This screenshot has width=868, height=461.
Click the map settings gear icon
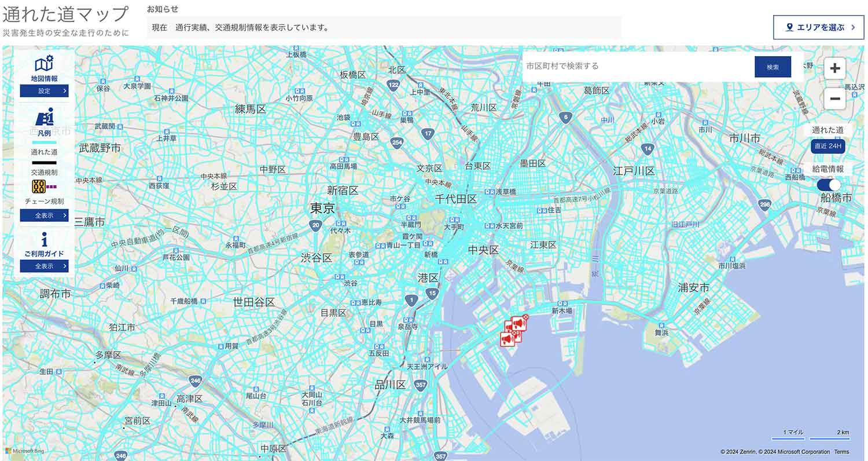(x=45, y=63)
